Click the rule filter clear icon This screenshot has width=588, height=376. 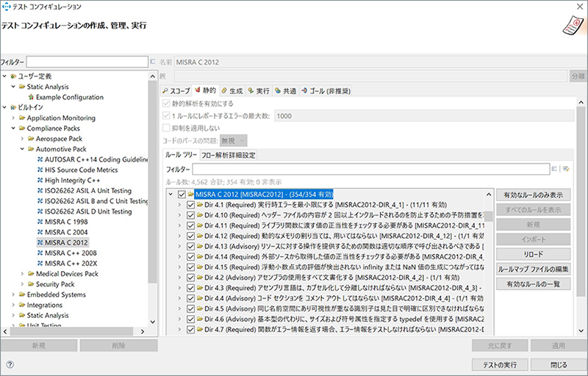(554, 169)
